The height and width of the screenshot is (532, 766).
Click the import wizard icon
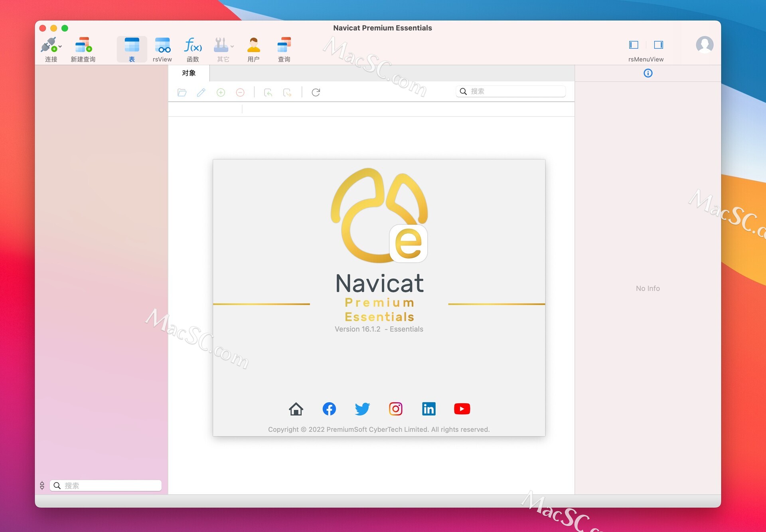point(268,92)
